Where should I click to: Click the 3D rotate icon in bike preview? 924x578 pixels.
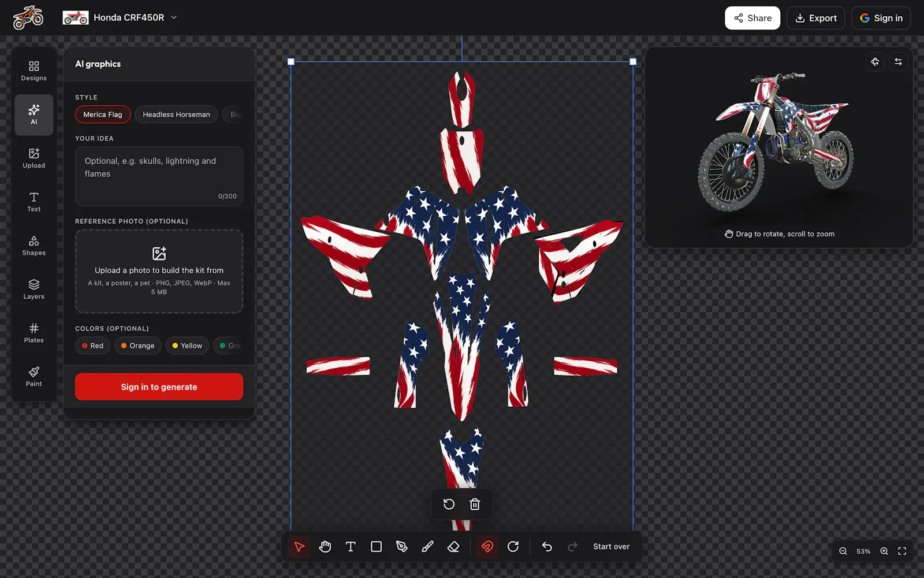[875, 62]
